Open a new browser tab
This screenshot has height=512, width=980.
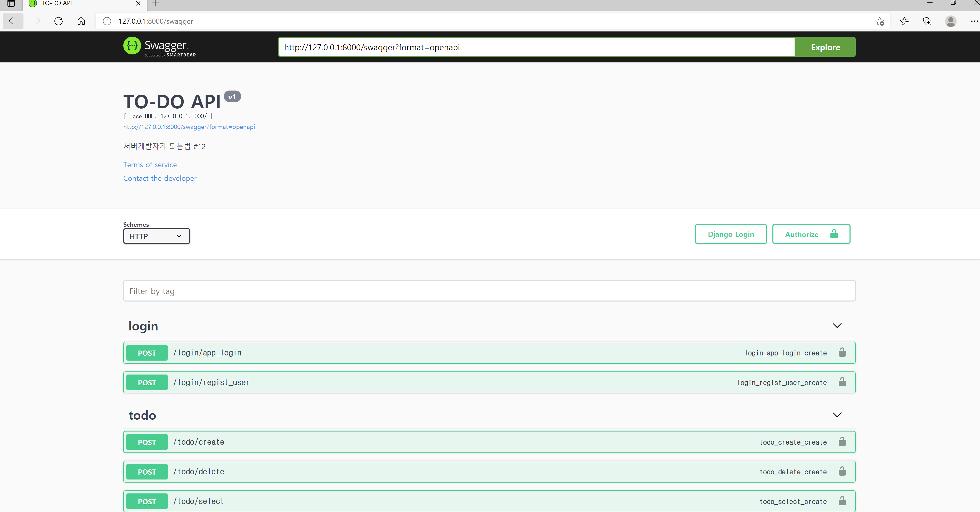[156, 3]
